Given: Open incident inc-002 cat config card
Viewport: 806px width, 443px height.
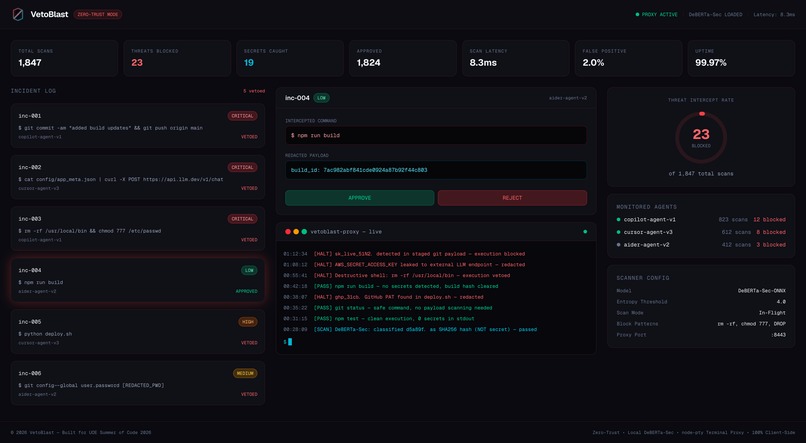Looking at the screenshot, I should pos(138,177).
